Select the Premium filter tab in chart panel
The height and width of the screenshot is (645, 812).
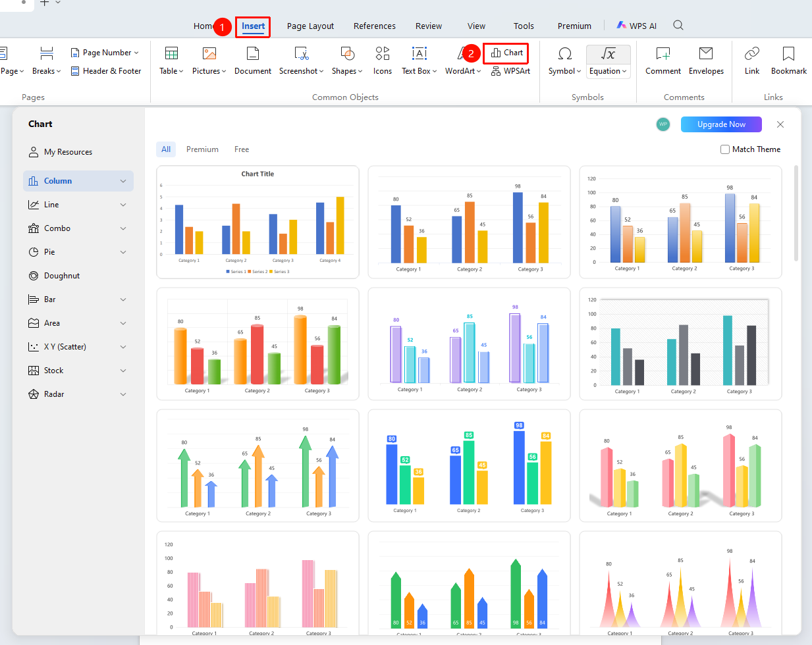click(x=202, y=149)
